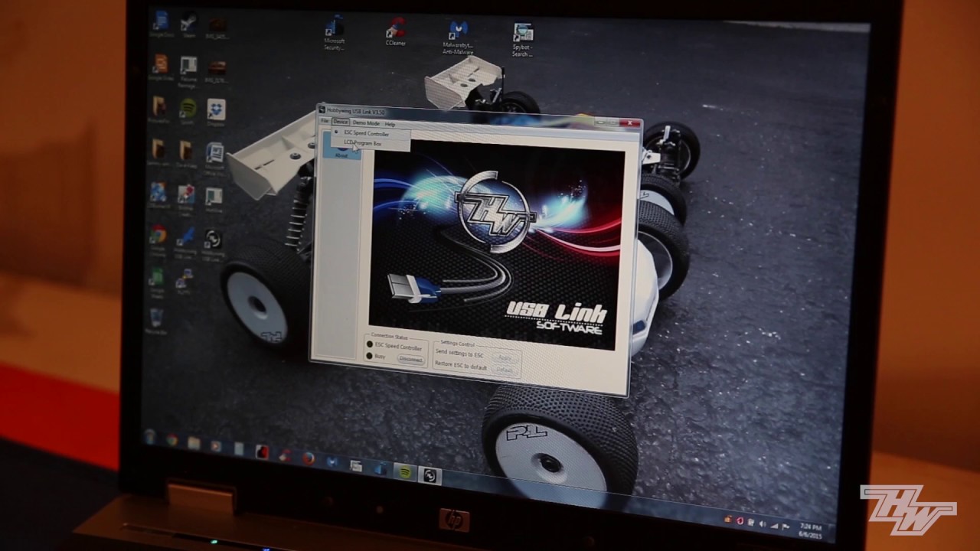Open Firefox from the taskbar
Image resolution: width=980 pixels, height=551 pixels.
point(308,458)
